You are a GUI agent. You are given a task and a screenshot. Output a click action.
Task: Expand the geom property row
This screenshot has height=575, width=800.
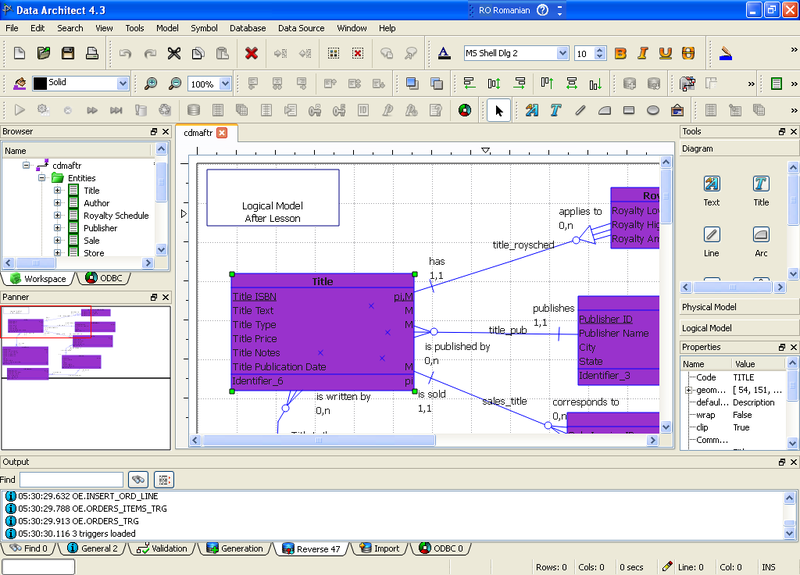(688, 390)
